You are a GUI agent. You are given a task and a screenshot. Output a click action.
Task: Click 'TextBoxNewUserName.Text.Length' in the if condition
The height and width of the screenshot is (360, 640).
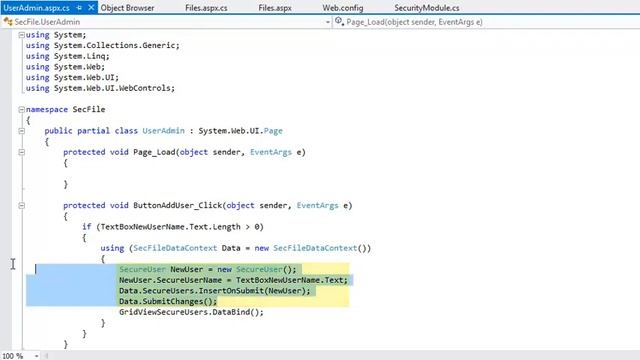tap(171, 227)
